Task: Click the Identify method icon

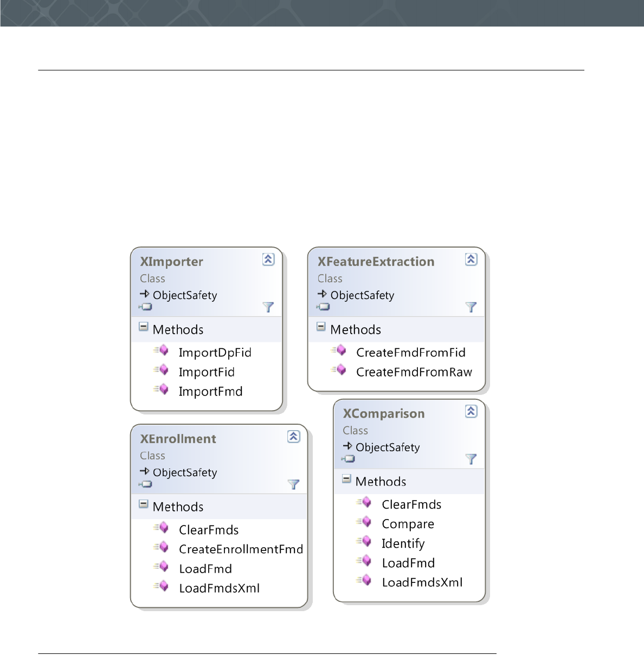Action: click(x=364, y=542)
